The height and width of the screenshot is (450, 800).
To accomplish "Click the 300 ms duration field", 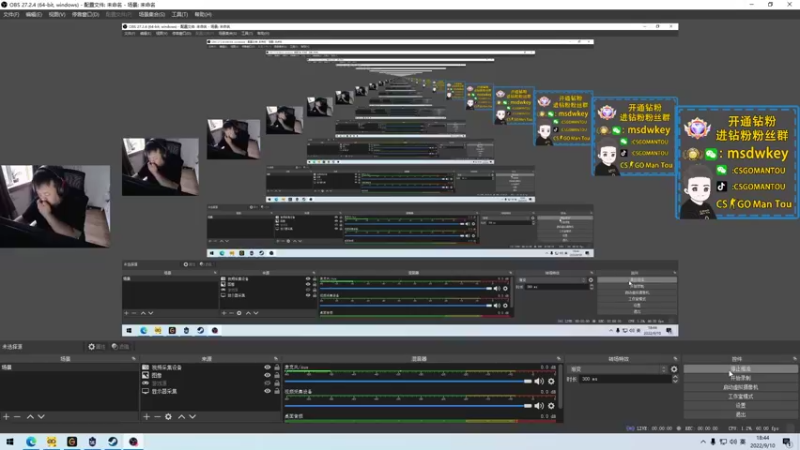I will pyautogui.click(x=625, y=379).
